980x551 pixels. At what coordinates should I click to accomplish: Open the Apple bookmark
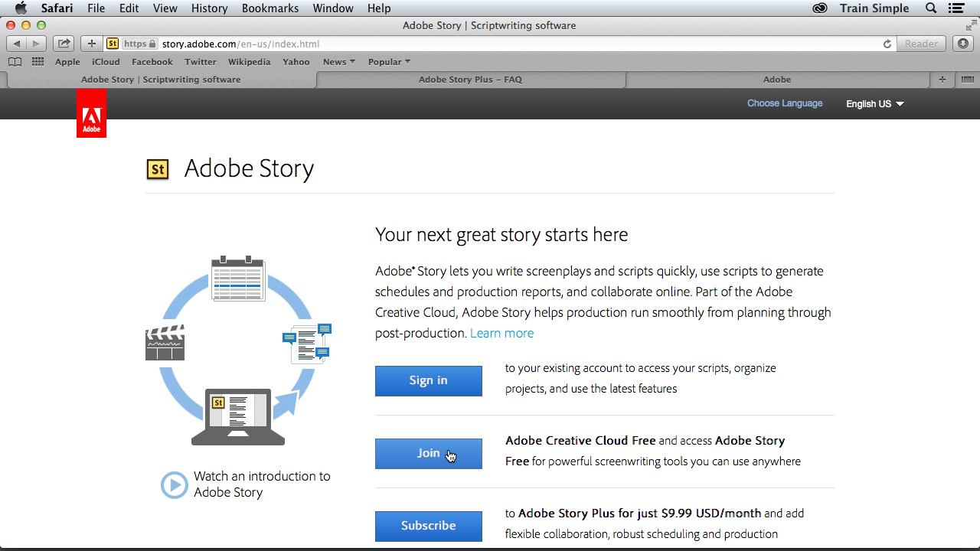[67, 62]
